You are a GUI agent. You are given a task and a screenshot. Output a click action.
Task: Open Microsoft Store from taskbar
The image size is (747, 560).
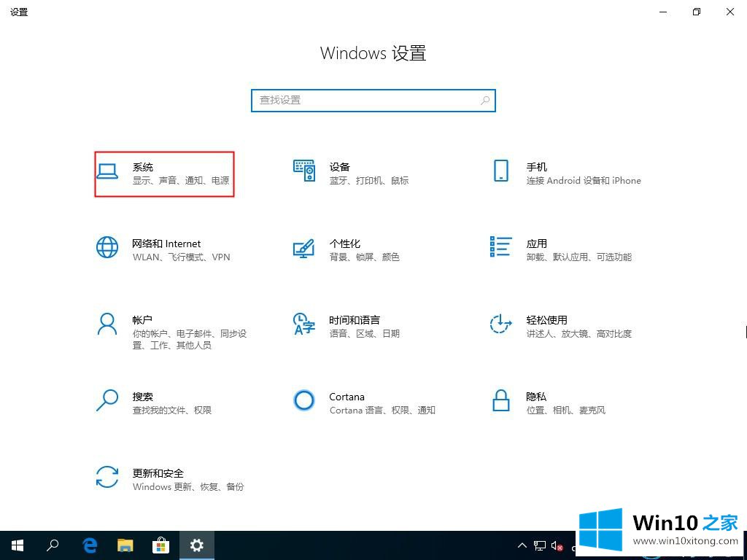click(x=160, y=545)
